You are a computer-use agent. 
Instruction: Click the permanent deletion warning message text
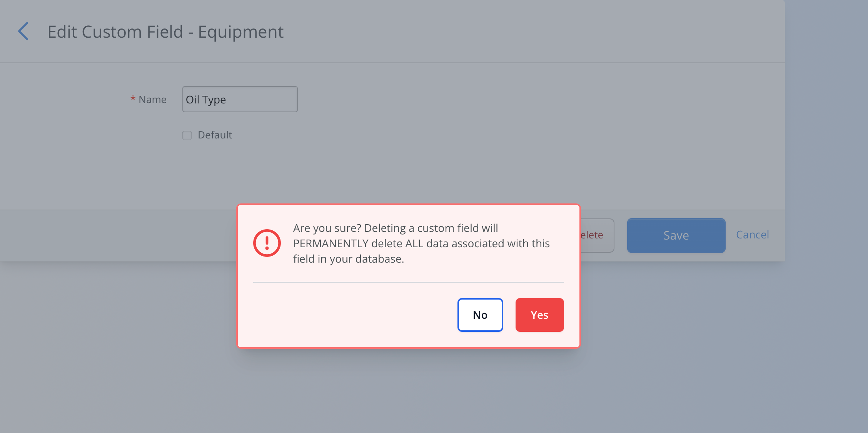tap(421, 243)
